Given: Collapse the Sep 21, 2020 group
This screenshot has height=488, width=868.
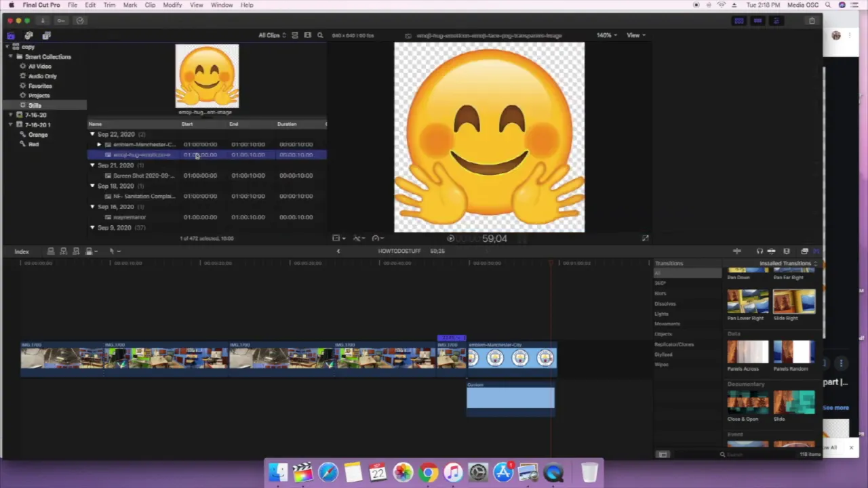Looking at the screenshot, I should tap(92, 165).
